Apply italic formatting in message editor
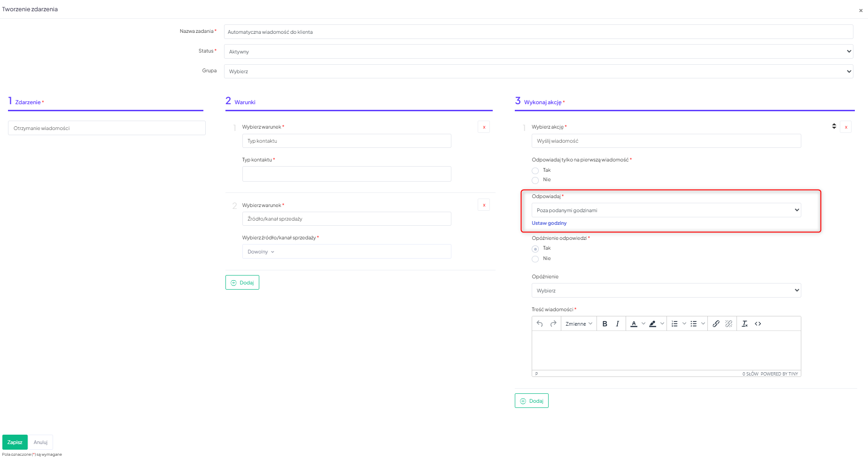 pos(617,324)
